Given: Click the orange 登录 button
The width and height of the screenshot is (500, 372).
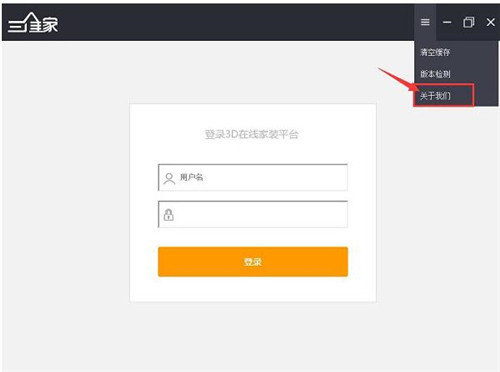Looking at the screenshot, I should [x=253, y=262].
